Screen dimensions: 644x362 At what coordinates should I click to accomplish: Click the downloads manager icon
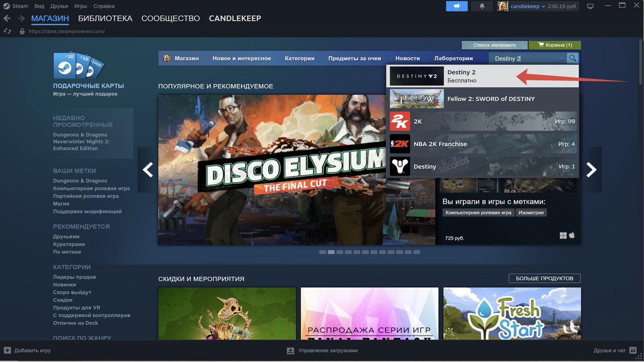point(291,350)
